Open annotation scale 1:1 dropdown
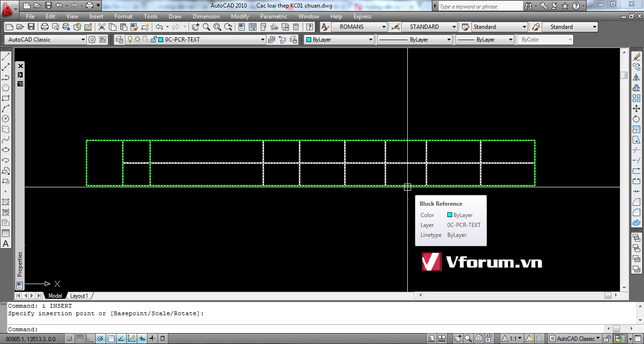 [512, 338]
